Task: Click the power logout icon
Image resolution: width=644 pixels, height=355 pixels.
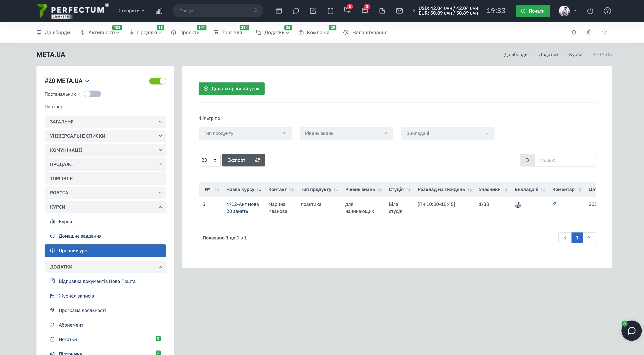Action: click(x=590, y=11)
